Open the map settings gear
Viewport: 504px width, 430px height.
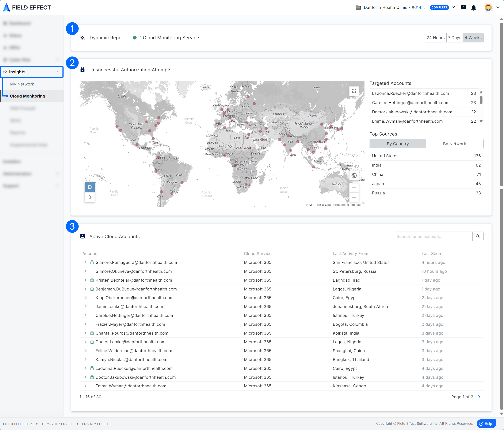click(x=89, y=187)
